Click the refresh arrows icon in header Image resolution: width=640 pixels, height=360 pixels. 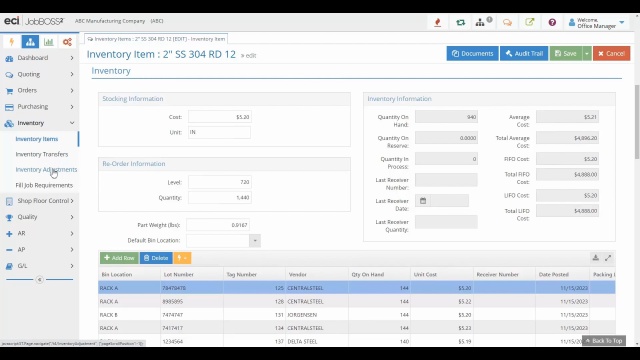pos(460,22)
